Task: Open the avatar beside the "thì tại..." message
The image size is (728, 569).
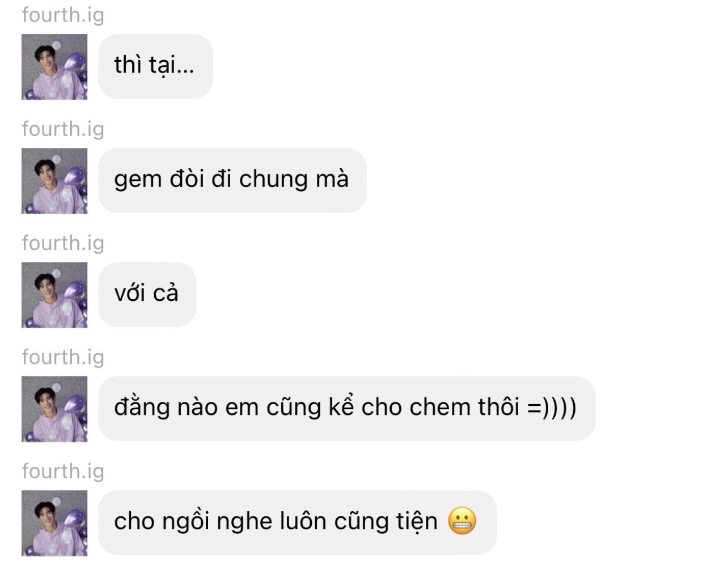Action: tap(54, 67)
